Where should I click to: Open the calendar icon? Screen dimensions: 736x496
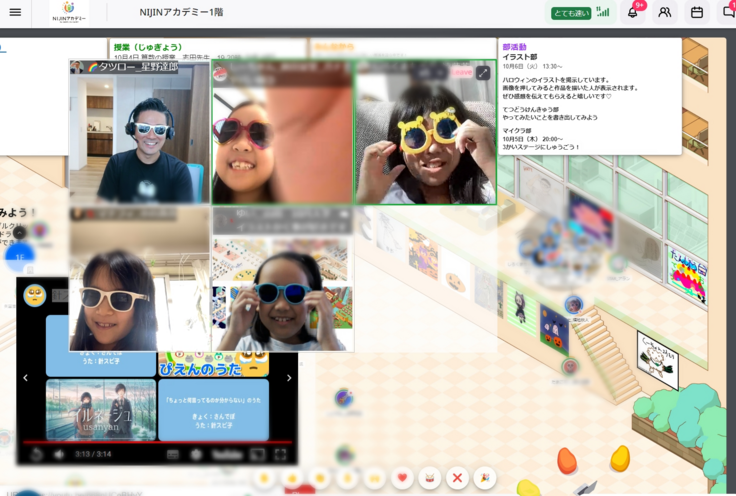pos(697,12)
